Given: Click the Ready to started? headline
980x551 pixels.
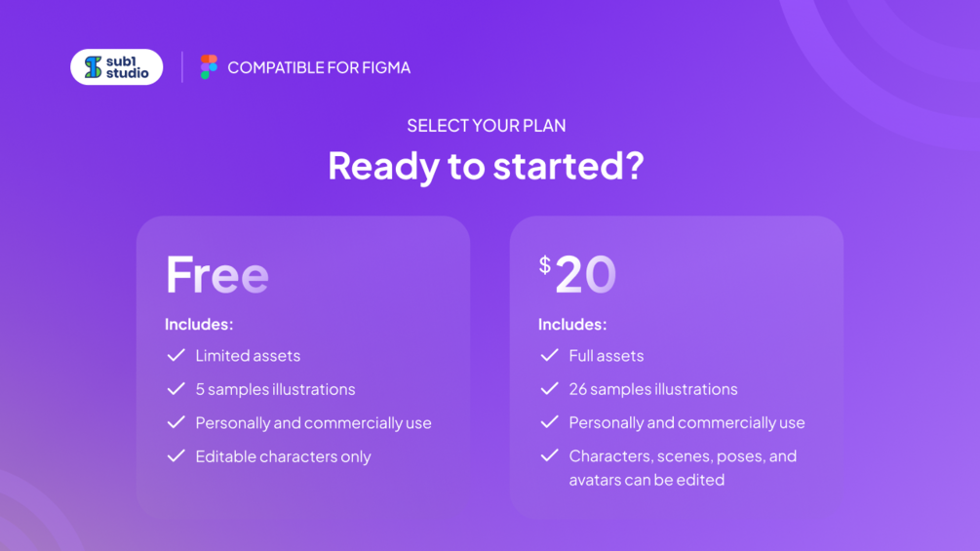Looking at the screenshot, I should tap(486, 166).
